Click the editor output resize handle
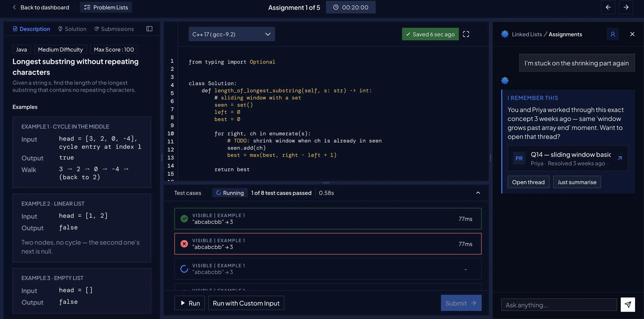 [x=326, y=183]
